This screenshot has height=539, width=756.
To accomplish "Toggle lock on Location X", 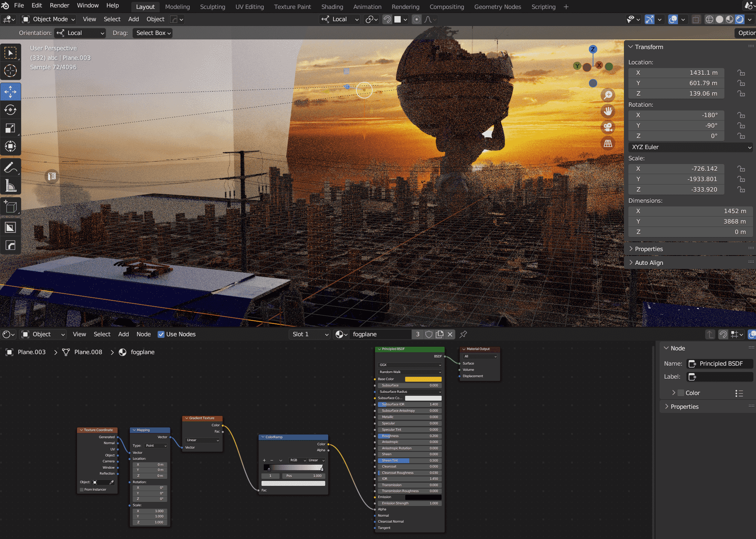I will [x=741, y=73].
